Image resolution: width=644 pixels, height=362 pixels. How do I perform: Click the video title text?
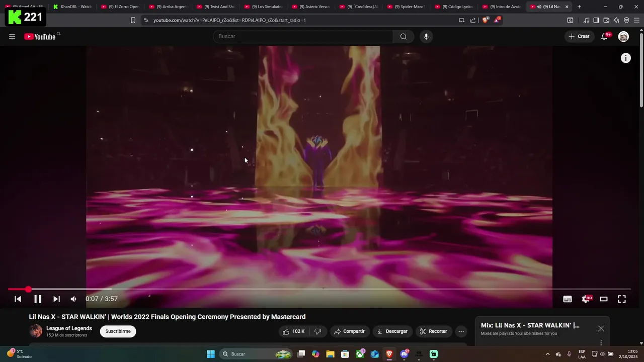pyautogui.click(x=167, y=317)
